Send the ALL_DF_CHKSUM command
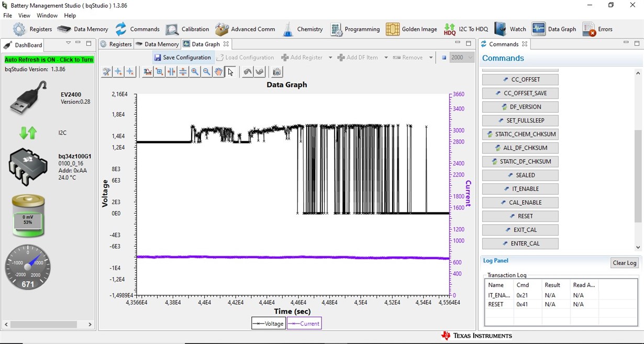644x344 pixels. [520, 148]
